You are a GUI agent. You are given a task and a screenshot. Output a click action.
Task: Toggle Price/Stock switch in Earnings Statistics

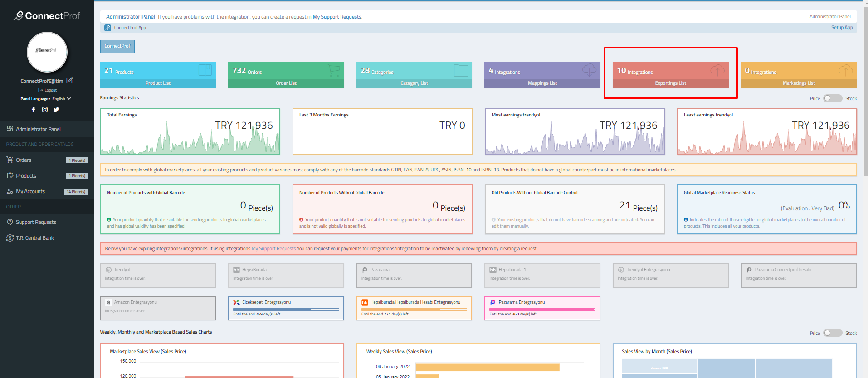click(832, 98)
